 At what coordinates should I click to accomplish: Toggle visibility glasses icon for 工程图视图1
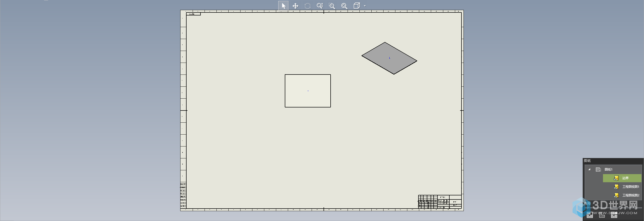click(616, 187)
